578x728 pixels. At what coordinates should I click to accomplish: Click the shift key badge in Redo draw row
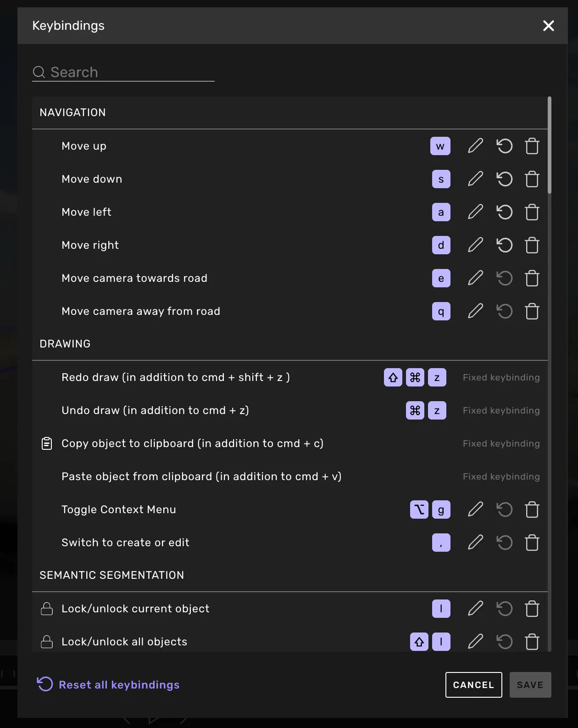tap(393, 377)
